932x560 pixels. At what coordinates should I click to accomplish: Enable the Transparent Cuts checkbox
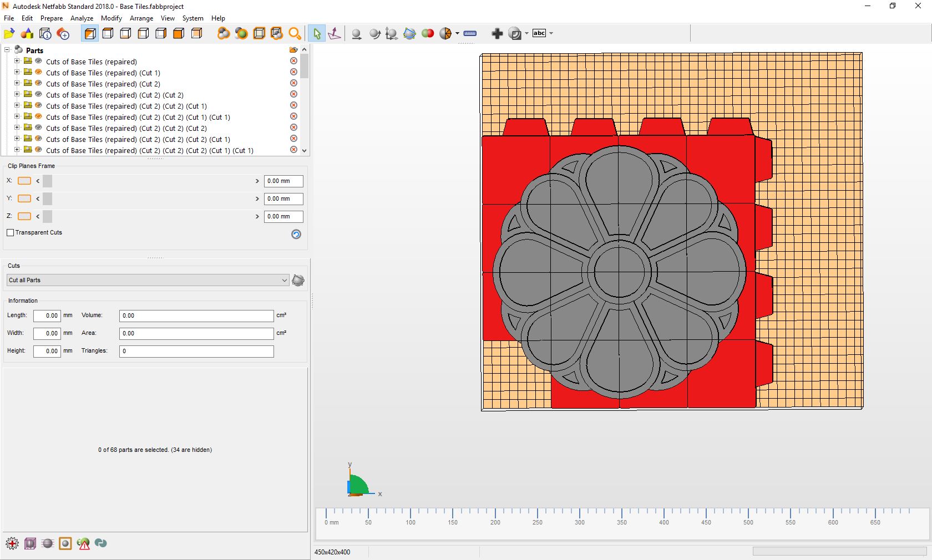tap(11, 233)
